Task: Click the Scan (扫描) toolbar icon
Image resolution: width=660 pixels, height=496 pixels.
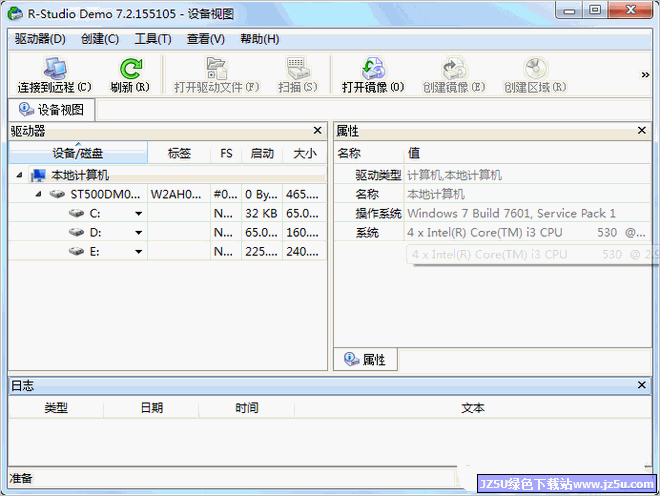Action: [x=298, y=68]
